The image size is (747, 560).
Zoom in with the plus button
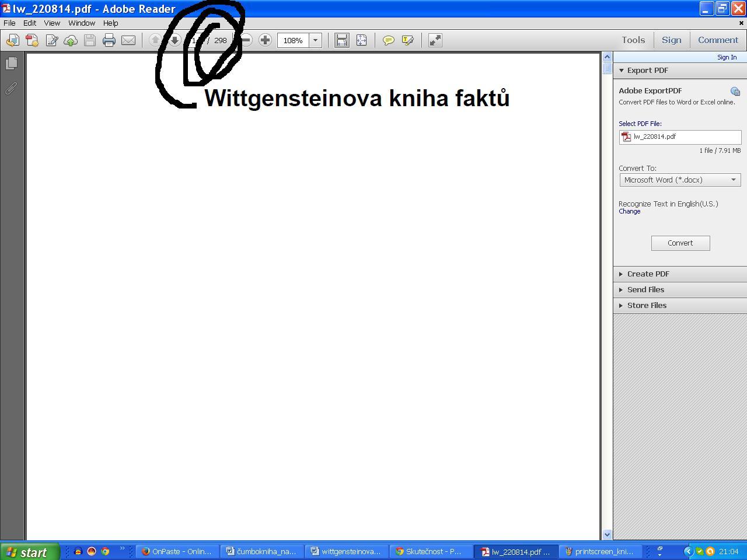click(265, 40)
